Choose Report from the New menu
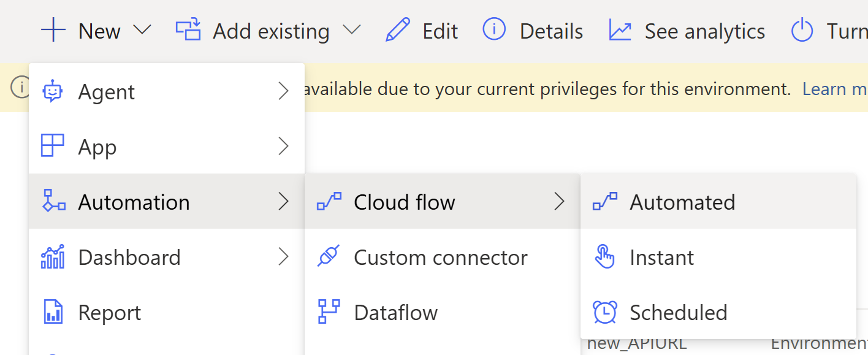 click(x=110, y=313)
